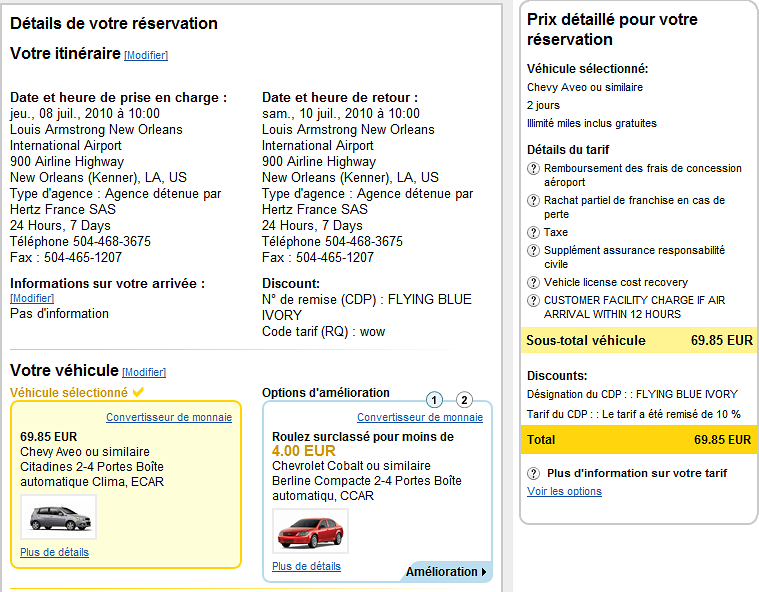The width and height of the screenshot is (759, 592).
Task: Click help icon beside Plus d'information sur votre tarif
Action: click(x=533, y=473)
